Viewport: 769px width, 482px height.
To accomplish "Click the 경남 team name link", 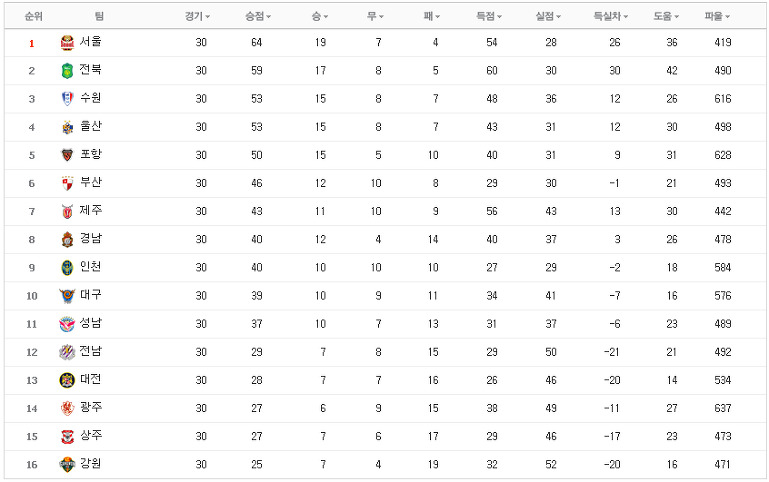I will coord(91,239).
